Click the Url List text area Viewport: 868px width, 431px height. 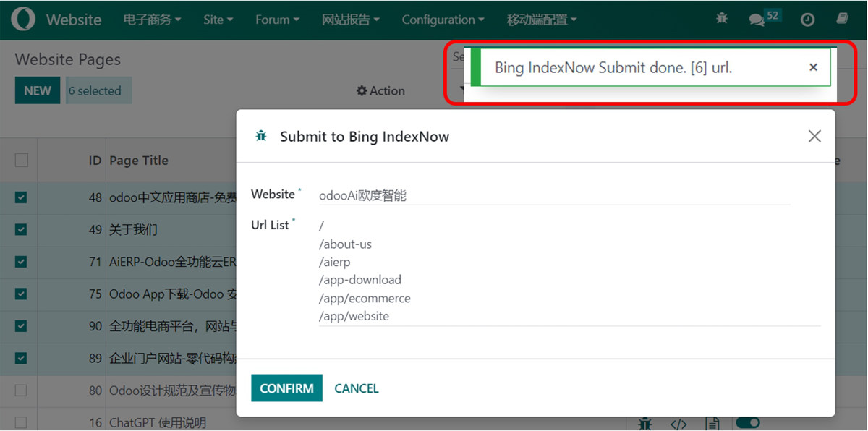[x=569, y=271]
